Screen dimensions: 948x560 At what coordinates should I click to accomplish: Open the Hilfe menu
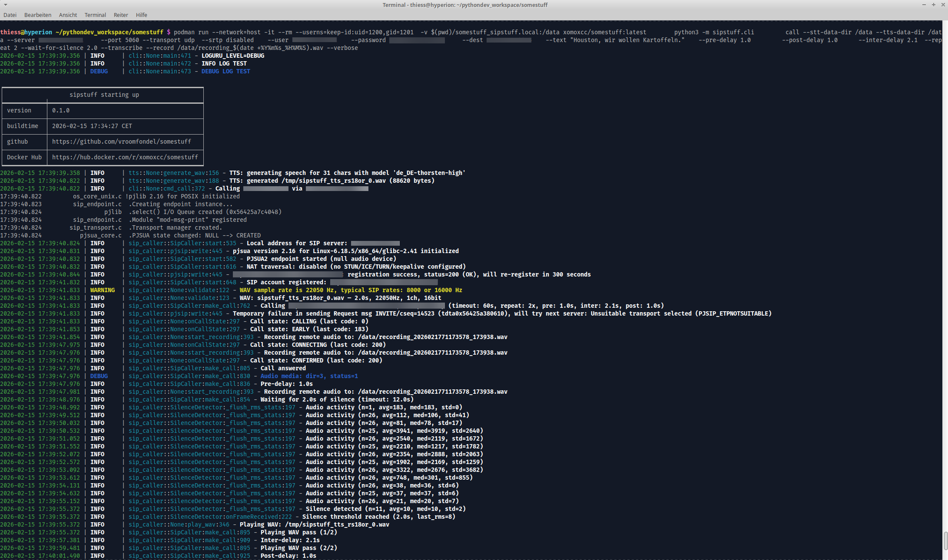pos(141,15)
